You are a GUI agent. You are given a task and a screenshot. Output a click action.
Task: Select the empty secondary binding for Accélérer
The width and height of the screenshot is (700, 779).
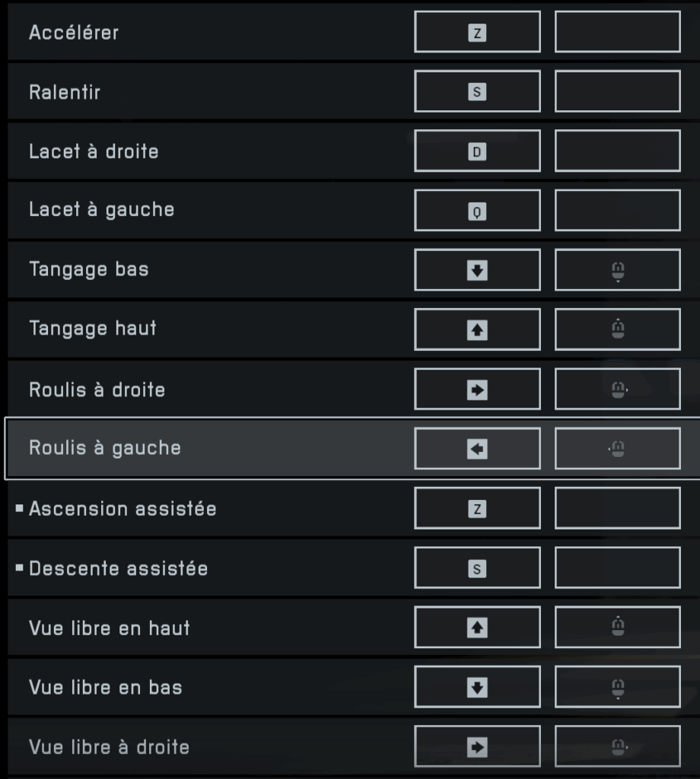(x=617, y=33)
